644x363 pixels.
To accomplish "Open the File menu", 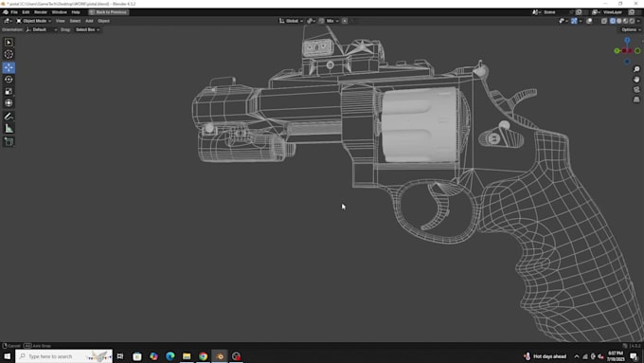I will click(14, 12).
